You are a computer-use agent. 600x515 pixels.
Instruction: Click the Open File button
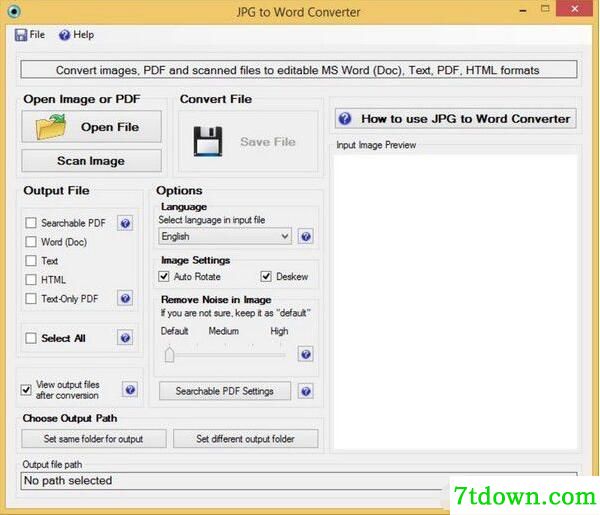(91, 127)
